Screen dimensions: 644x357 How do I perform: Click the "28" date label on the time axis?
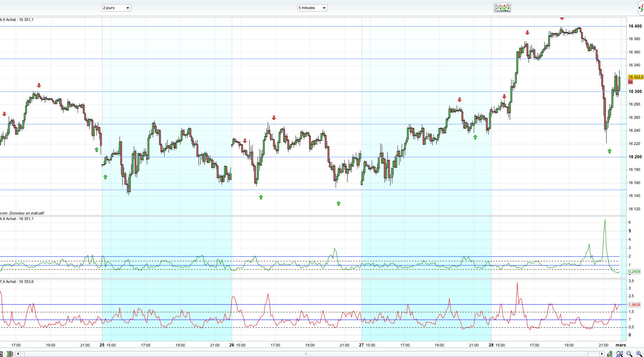491,345
